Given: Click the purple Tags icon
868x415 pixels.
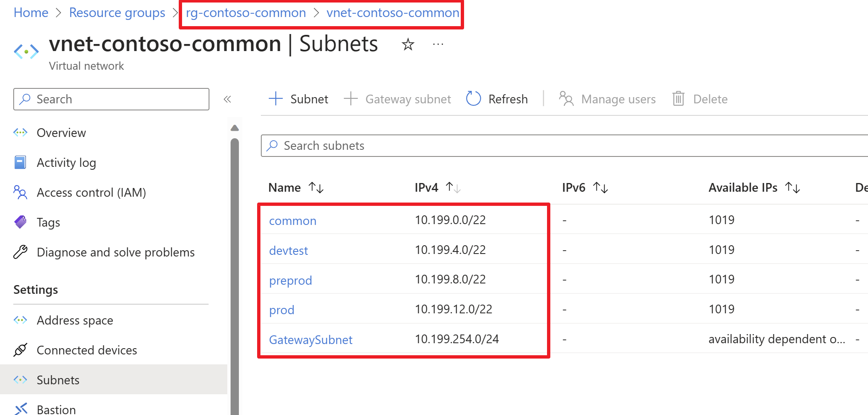Looking at the screenshot, I should click(x=20, y=222).
